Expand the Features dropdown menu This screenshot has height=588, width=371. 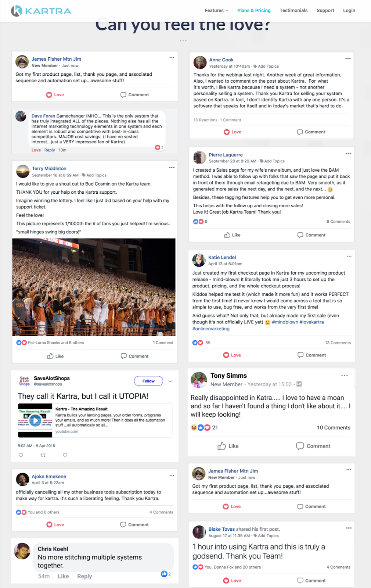coord(216,10)
